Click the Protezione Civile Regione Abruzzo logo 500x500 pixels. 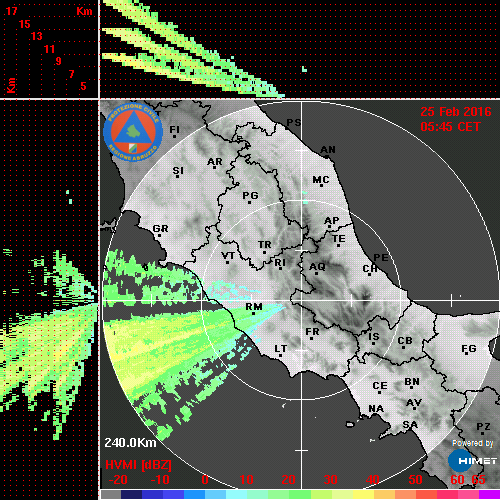click(133, 132)
